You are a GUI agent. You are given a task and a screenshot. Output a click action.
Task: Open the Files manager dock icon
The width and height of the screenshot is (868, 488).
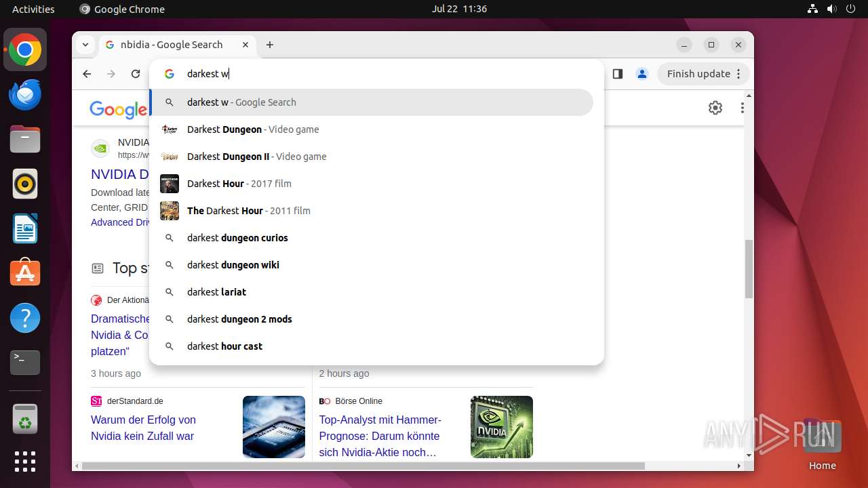[25, 140]
